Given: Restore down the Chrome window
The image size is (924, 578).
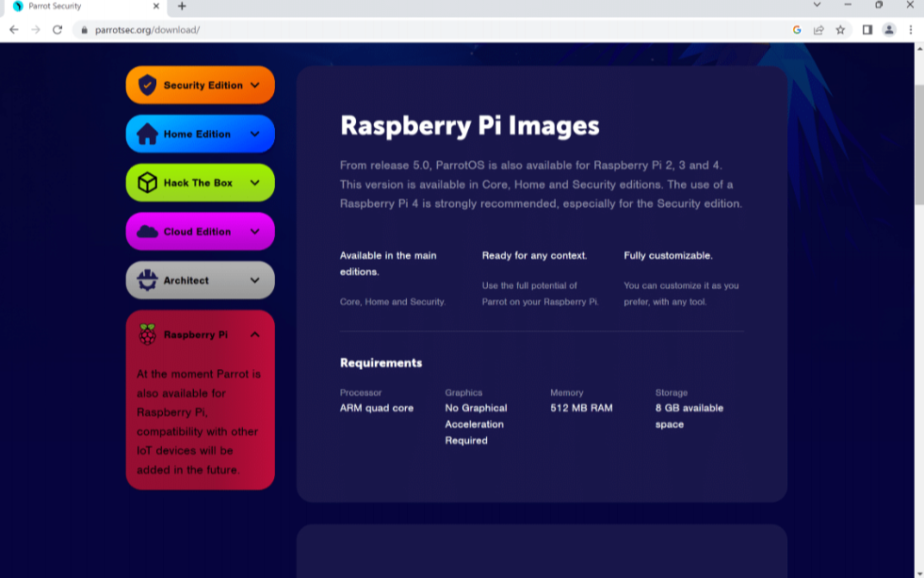Looking at the screenshot, I should point(879,5).
